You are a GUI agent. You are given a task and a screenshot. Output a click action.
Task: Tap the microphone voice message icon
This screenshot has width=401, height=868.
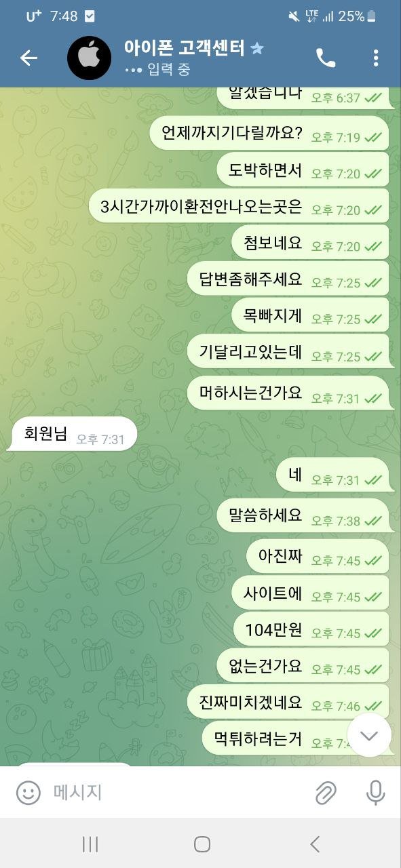375,792
